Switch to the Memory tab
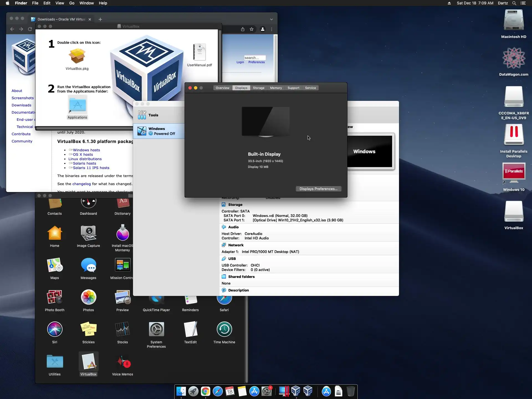Viewport: 532px width, 399px height. tap(276, 88)
